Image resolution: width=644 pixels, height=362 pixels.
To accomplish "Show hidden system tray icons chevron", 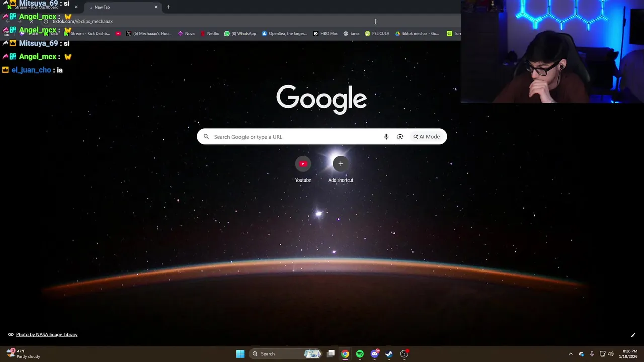I will 570,354.
